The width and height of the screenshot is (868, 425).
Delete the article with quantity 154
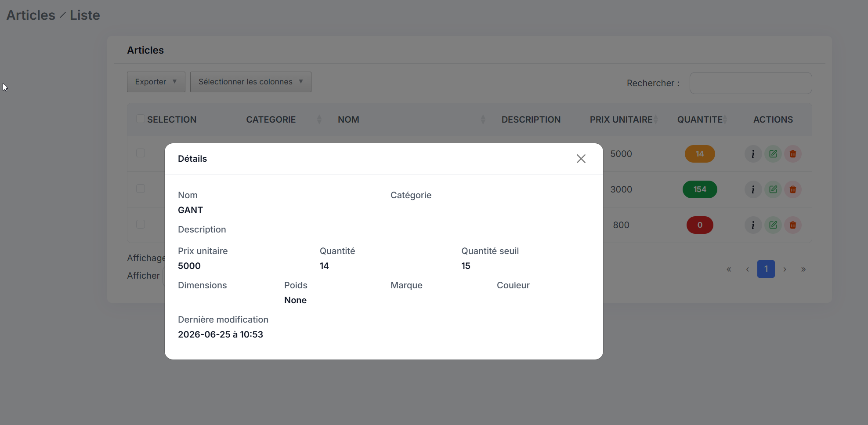coord(792,189)
